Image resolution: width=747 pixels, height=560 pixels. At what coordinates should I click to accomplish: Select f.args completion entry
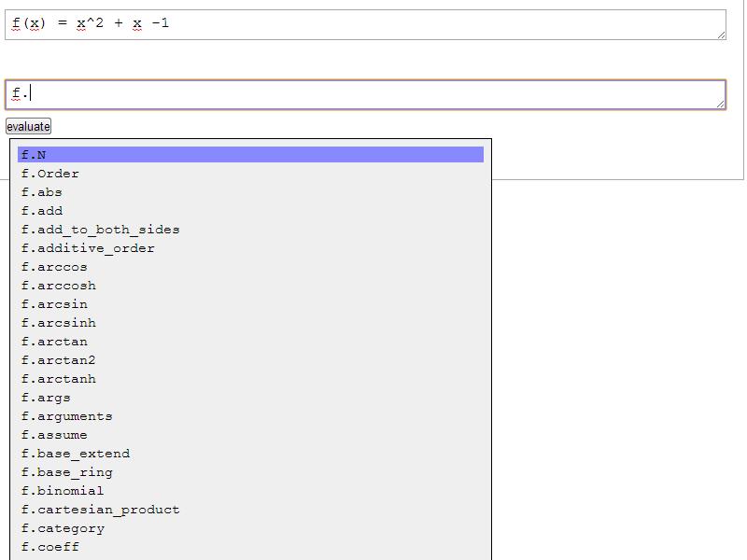point(46,398)
